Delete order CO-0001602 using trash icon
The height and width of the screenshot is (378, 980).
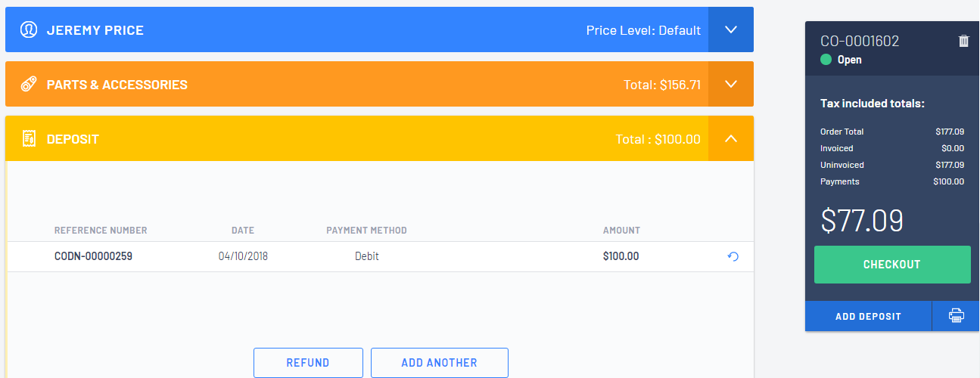tap(963, 41)
